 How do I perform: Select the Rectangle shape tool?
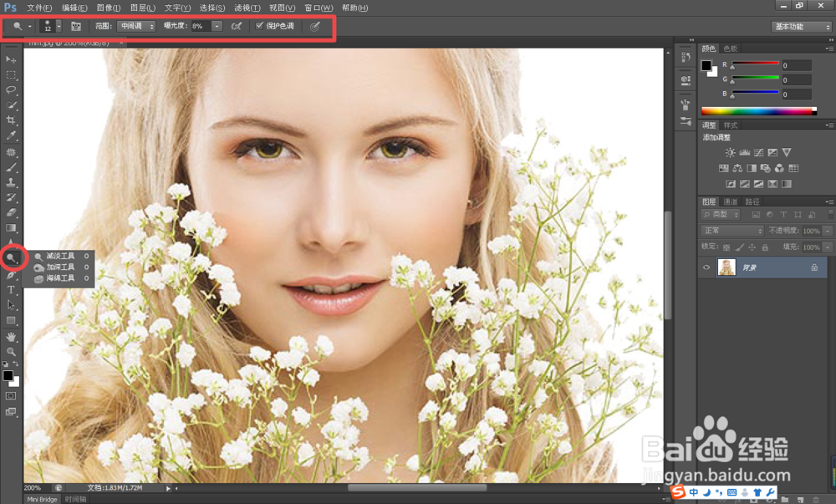(11, 321)
